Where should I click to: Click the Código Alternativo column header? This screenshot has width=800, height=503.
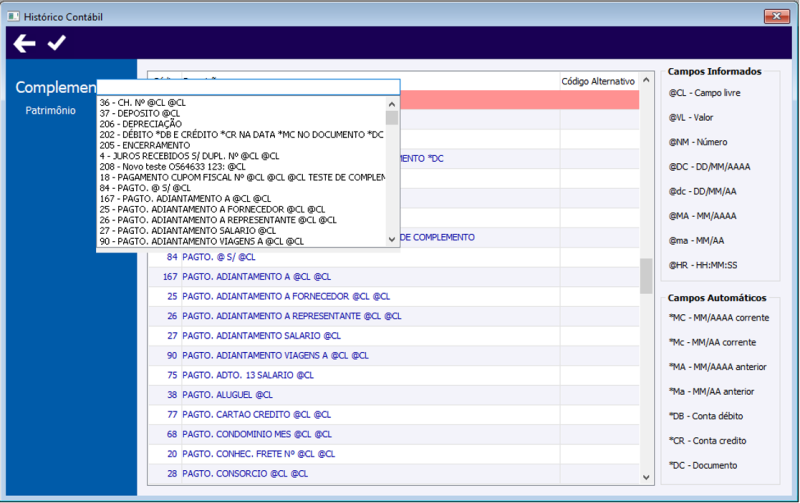[x=598, y=81]
